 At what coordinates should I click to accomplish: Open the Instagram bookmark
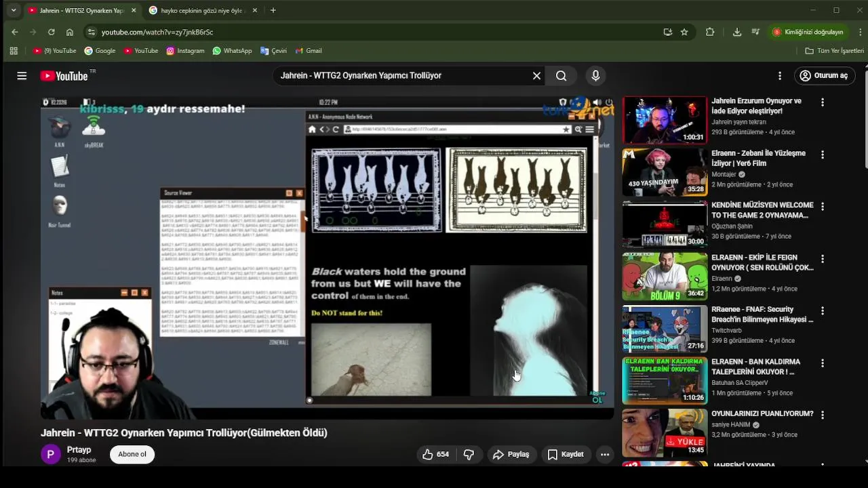pos(185,51)
